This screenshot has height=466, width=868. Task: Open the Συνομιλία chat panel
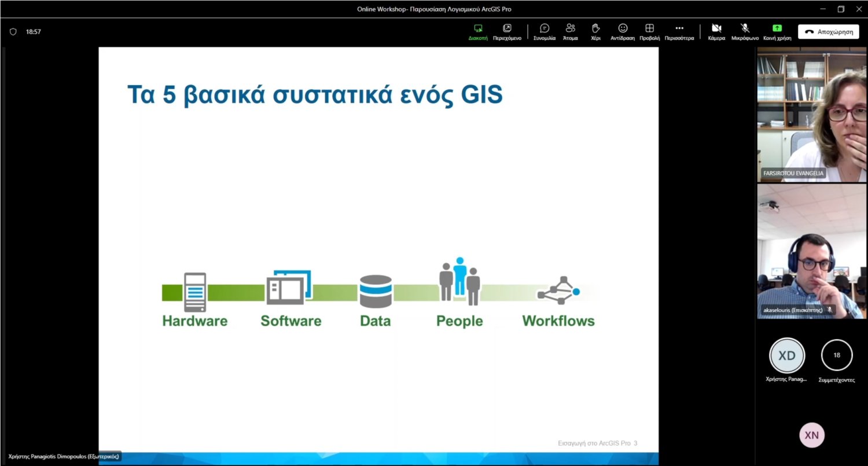point(544,28)
